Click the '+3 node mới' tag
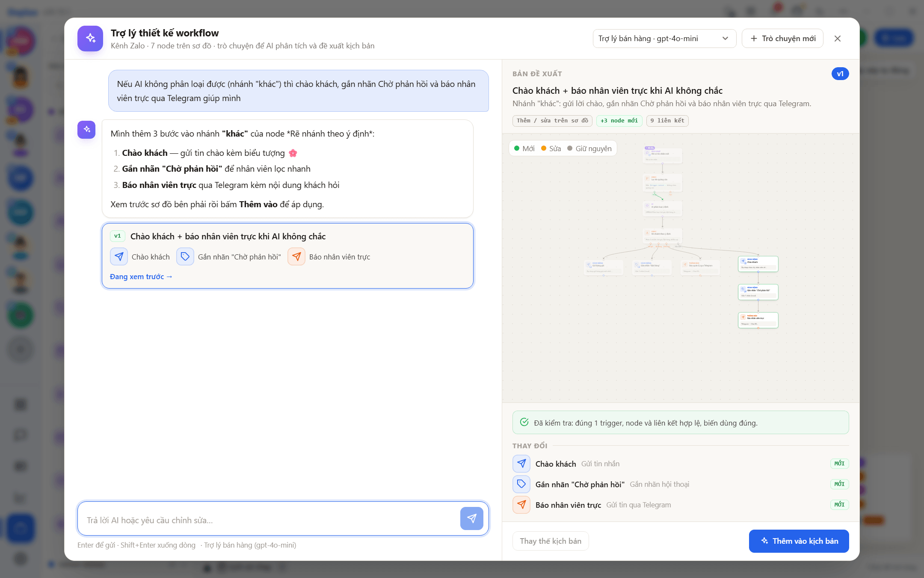The height and width of the screenshot is (578, 924). point(619,121)
